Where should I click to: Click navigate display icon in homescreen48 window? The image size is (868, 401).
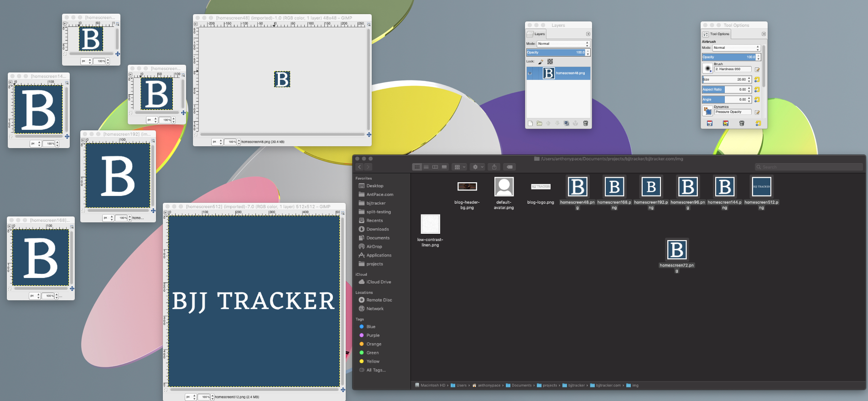pos(369,135)
